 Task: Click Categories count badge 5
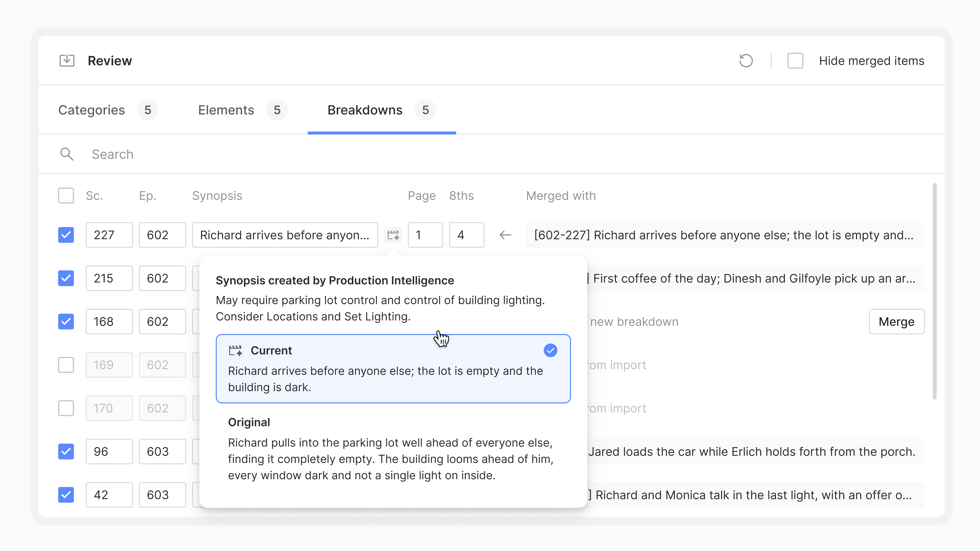148,110
